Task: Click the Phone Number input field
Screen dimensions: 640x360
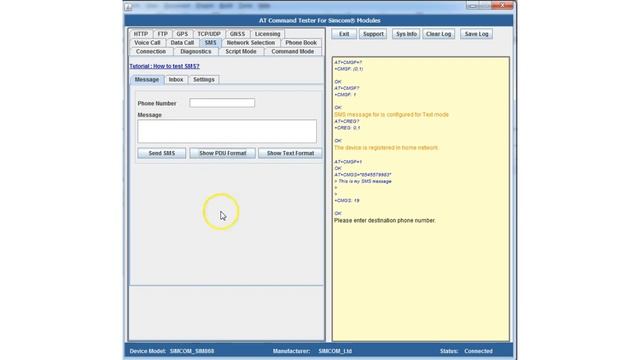Action: click(x=222, y=103)
